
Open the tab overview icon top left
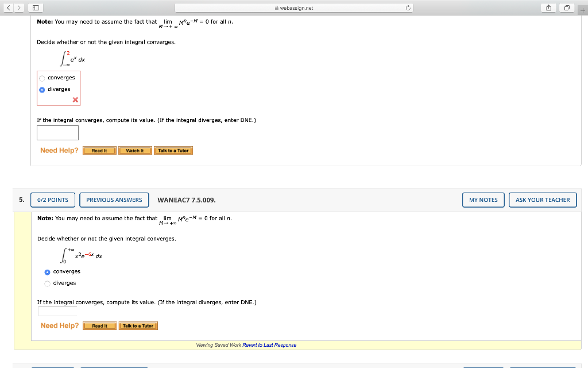(36, 8)
